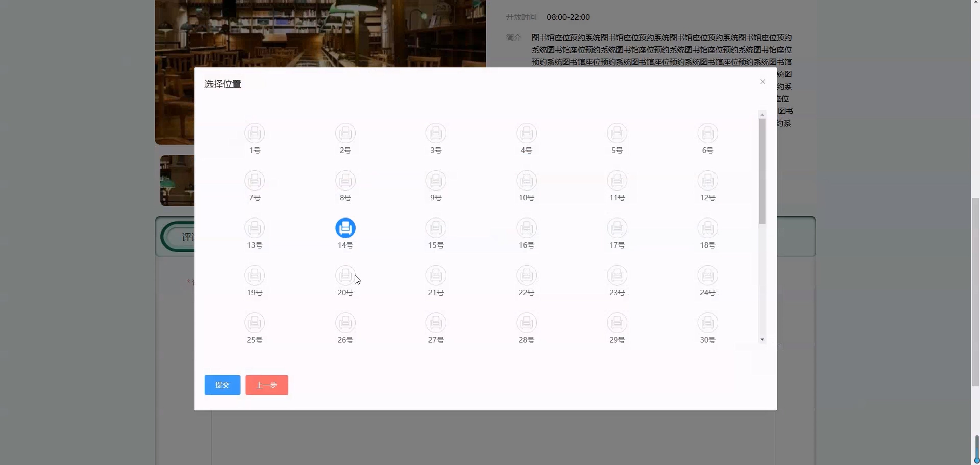980x465 pixels.
Task: Select seat 16号 in the grid
Action: click(526, 228)
